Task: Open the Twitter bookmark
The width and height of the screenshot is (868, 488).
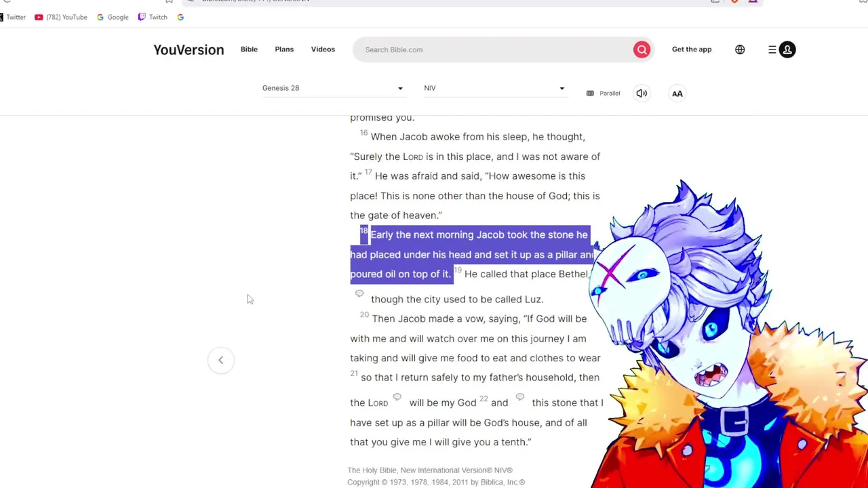Action: coord(13,17)
